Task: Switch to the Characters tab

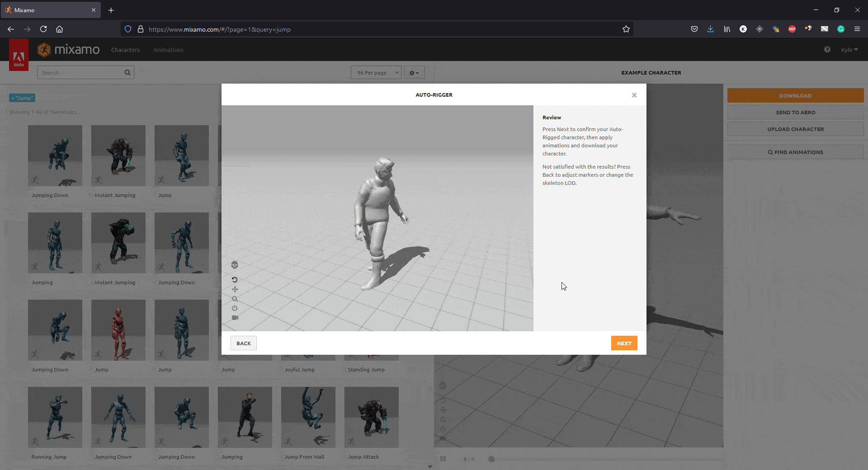Action: (x=125, y=50)
